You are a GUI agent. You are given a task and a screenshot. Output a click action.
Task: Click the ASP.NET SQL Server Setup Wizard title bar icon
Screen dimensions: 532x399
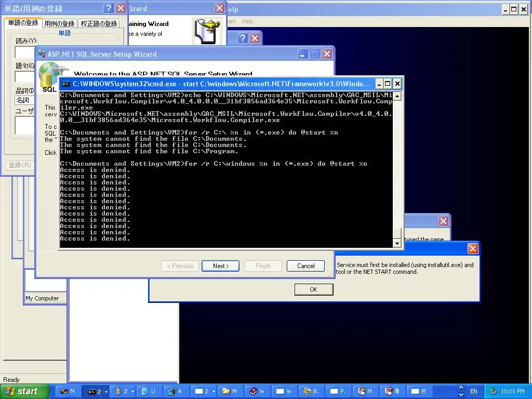[x=42, y=54]
